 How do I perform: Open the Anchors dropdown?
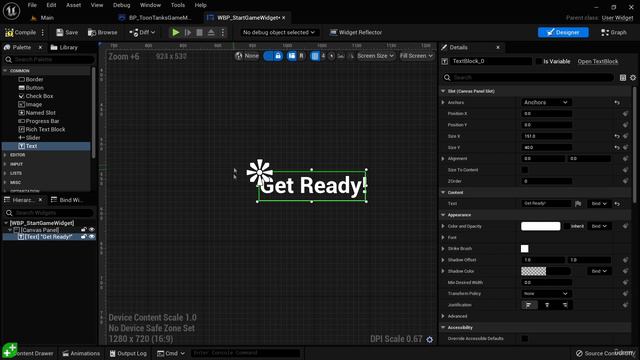click(546, 102)
